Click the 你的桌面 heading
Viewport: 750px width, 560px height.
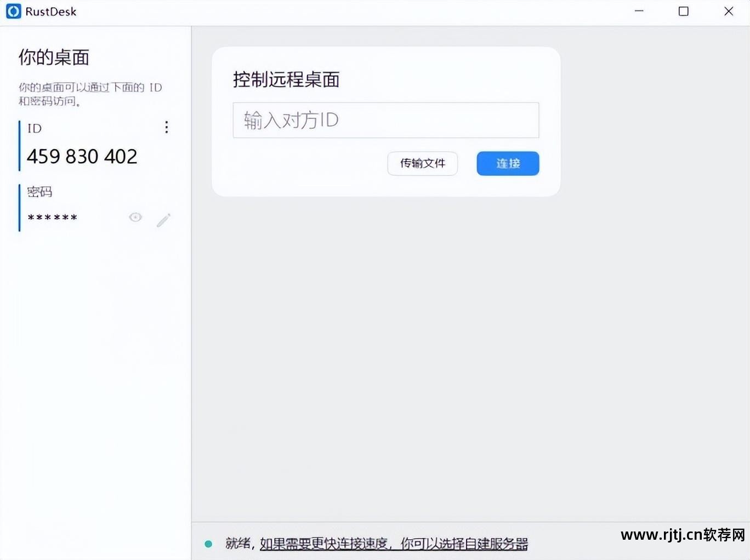54,58
